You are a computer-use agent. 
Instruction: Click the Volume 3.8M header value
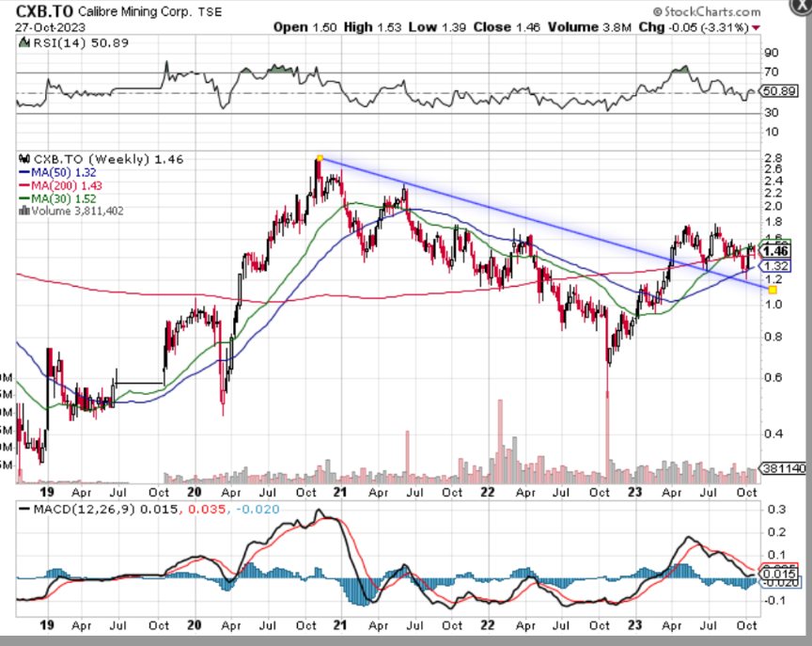click(589, 27)
